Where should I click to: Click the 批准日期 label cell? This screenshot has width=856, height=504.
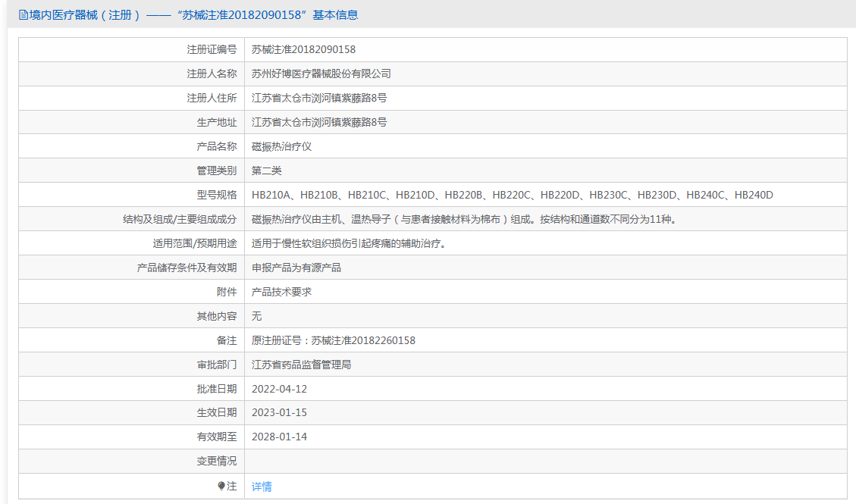click(x=132, y=389)
